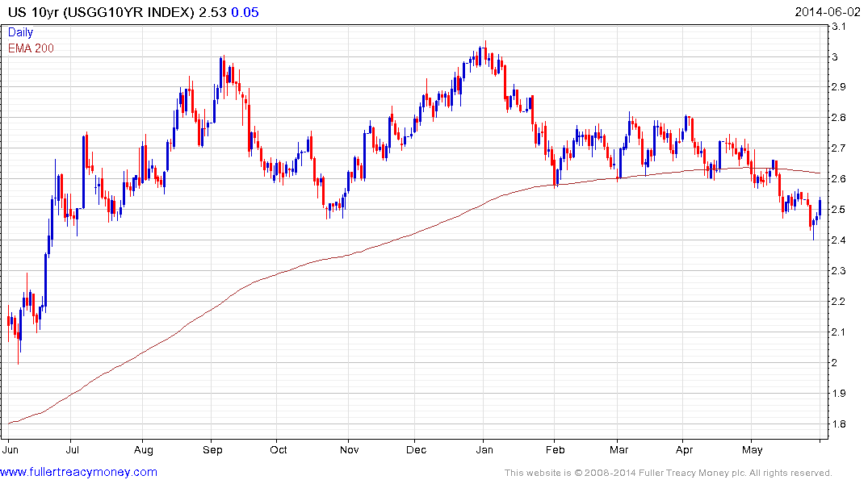Click the 2.3 value on the y-axis

click(x=839, y=271)
